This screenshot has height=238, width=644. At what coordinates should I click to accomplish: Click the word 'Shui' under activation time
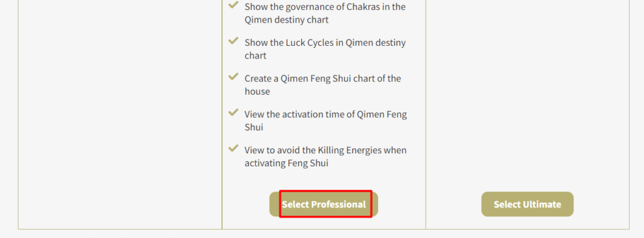(x=254, y=127)
